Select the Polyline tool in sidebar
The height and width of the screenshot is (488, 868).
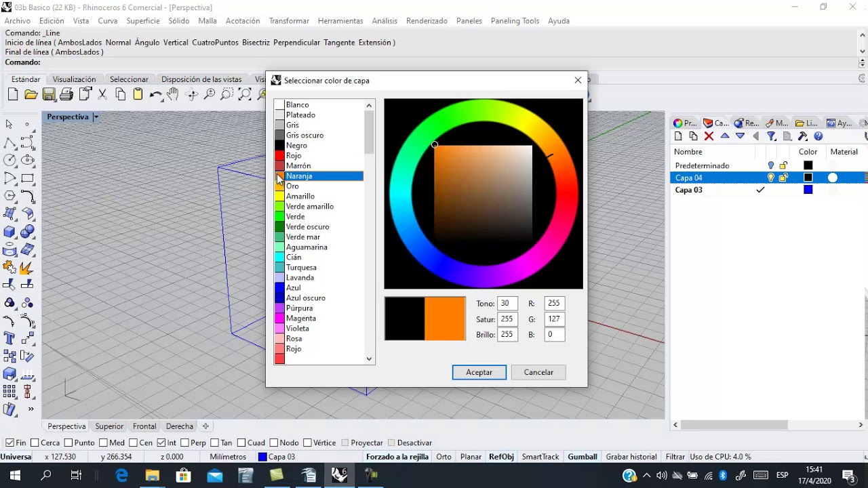(x=9, y=142)
